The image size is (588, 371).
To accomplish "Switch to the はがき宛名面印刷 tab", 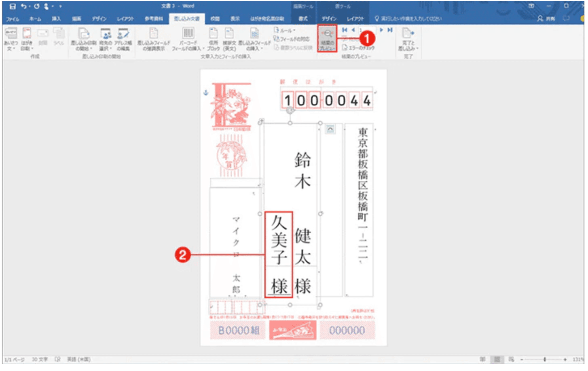I will click(268, 18).
